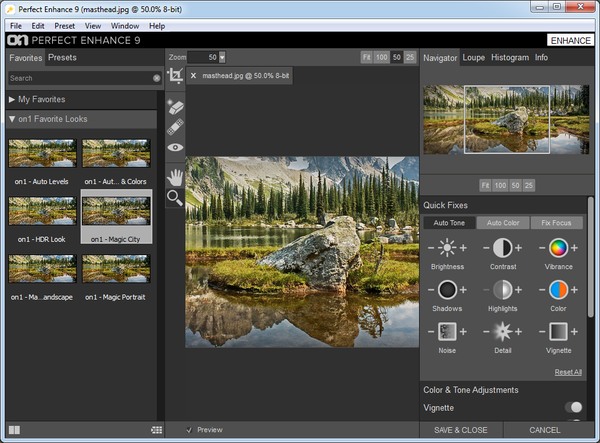Click the right panel vertical scrollbar

pyautogui.click(x=590, y=257)
